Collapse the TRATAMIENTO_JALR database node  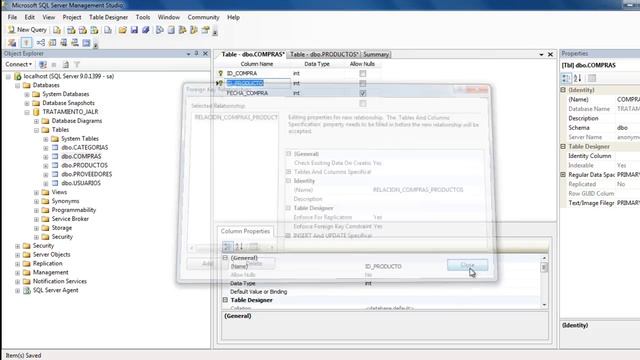27,112
